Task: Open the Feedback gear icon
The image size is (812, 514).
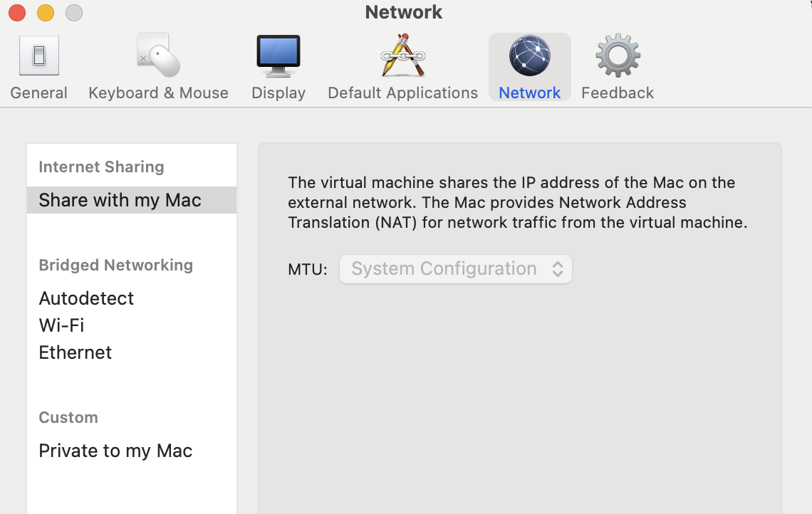Action: point(618,56)
